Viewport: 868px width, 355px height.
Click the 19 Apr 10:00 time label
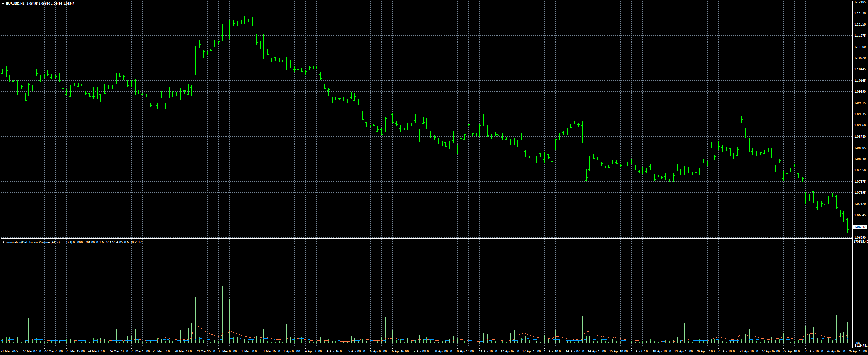point(684,351)
